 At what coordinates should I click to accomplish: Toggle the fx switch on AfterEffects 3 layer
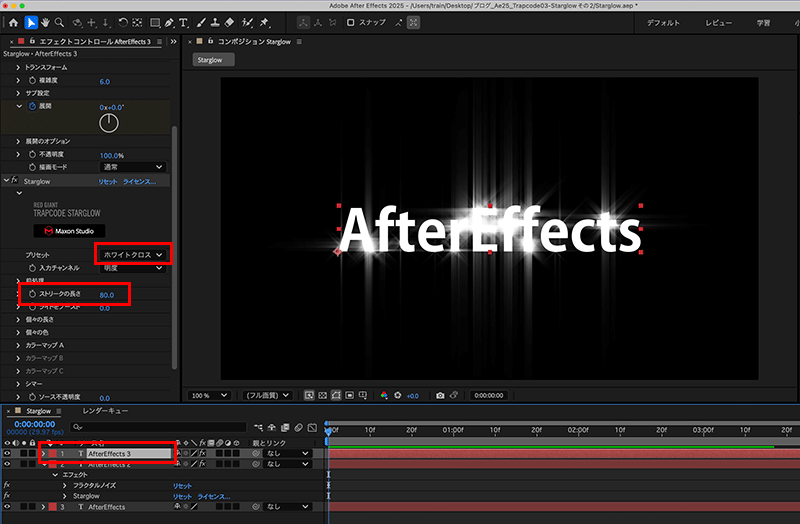pyautogui.click(x=202, y=453)
